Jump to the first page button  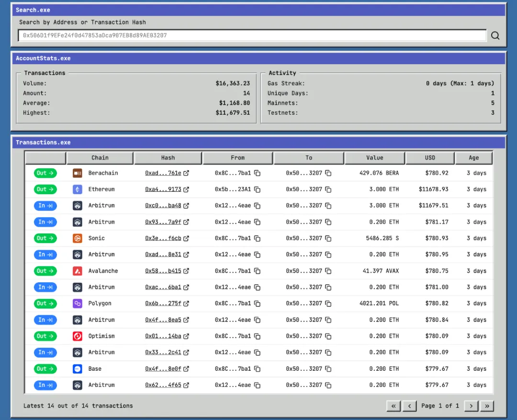393,406
